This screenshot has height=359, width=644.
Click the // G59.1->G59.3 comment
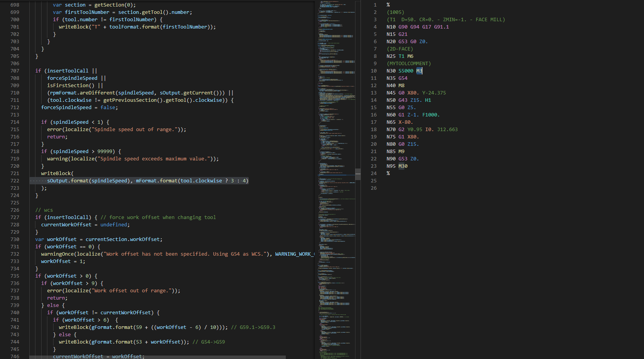coord(253,327)
